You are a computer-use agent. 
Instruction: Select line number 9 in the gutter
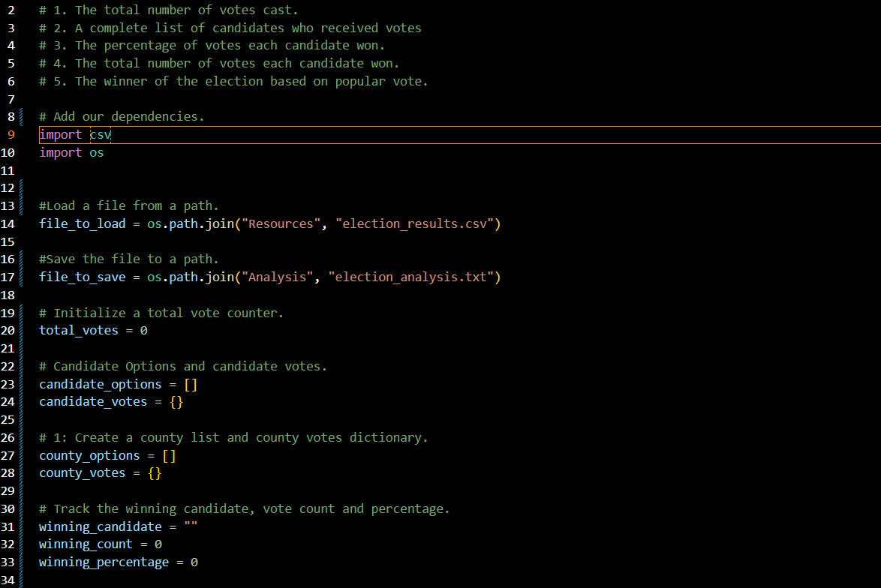(x=11, y=134)
